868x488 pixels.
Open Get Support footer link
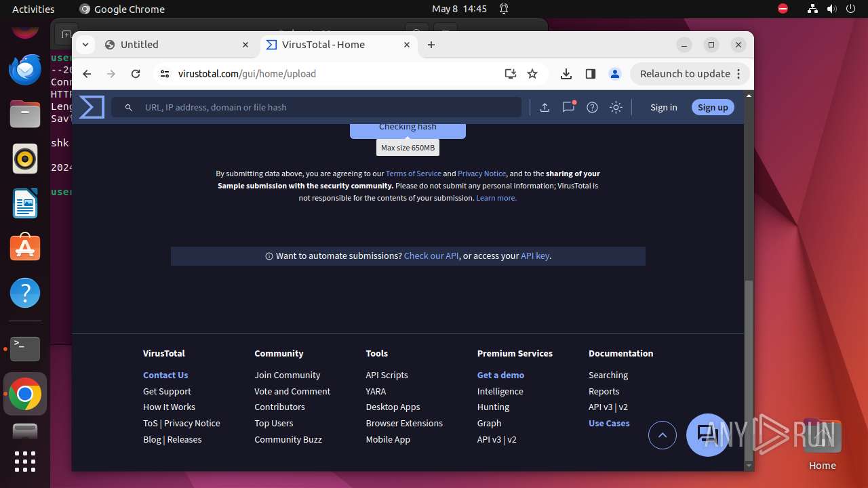pyautogui.click(x=167, y=391)
